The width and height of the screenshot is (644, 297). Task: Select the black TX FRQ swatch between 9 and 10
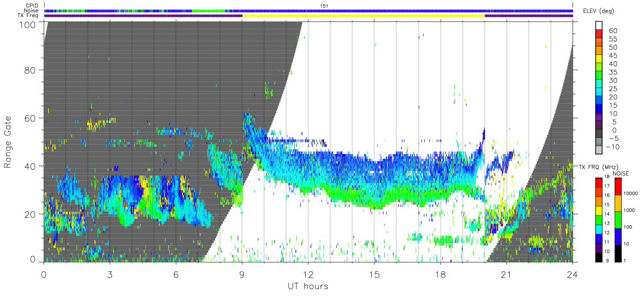(599, 256)
